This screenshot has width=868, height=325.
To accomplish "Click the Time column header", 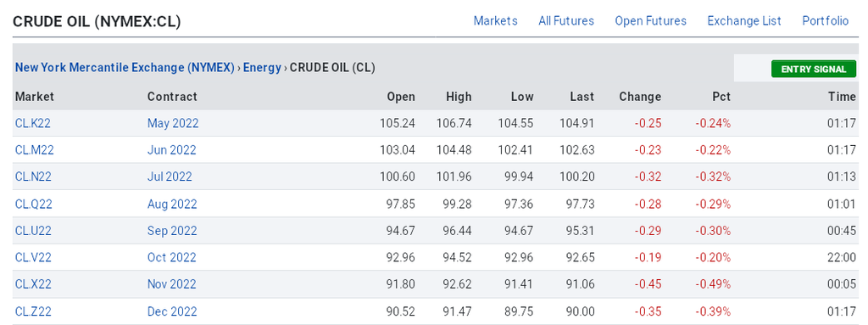I will pyautogui.click(x=842, y=97).
